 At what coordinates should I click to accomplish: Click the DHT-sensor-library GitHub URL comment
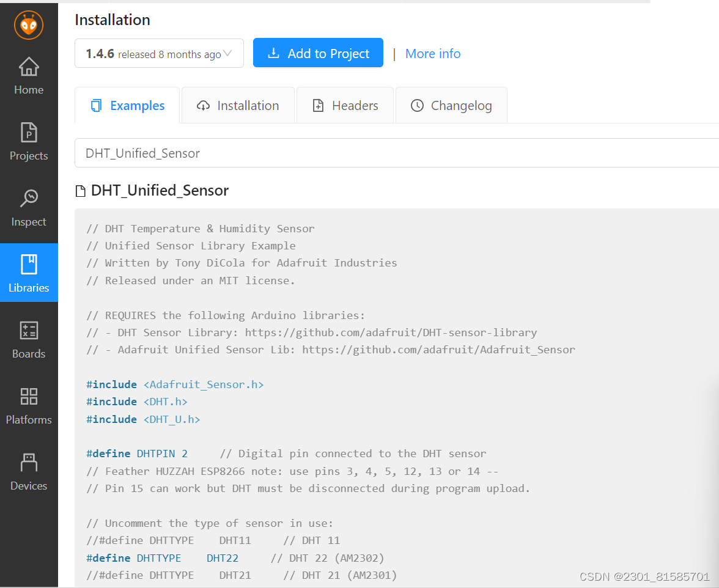pos(312,333)
